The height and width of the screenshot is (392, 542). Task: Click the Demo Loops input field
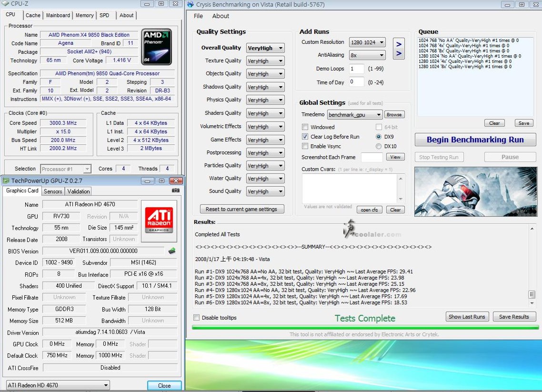point(356,69)
